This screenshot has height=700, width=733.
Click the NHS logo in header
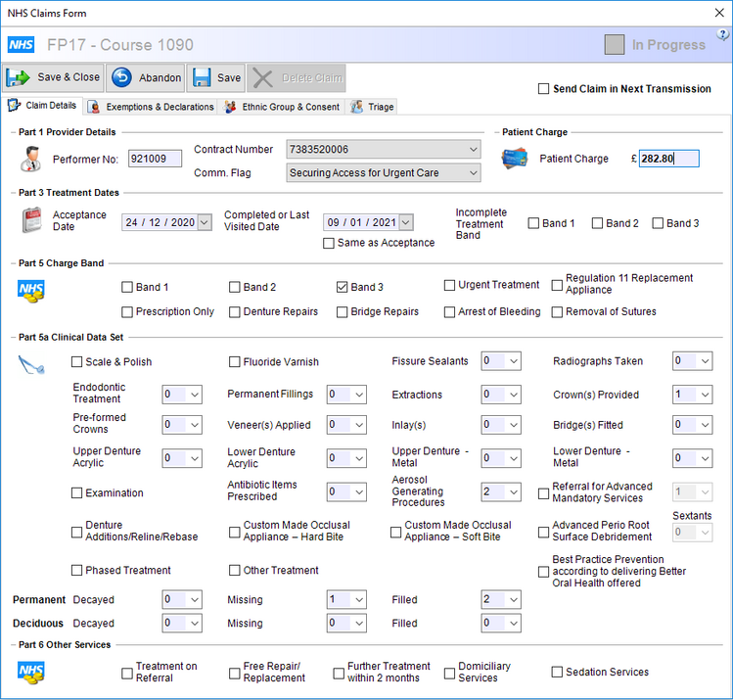tap(21, 45)
